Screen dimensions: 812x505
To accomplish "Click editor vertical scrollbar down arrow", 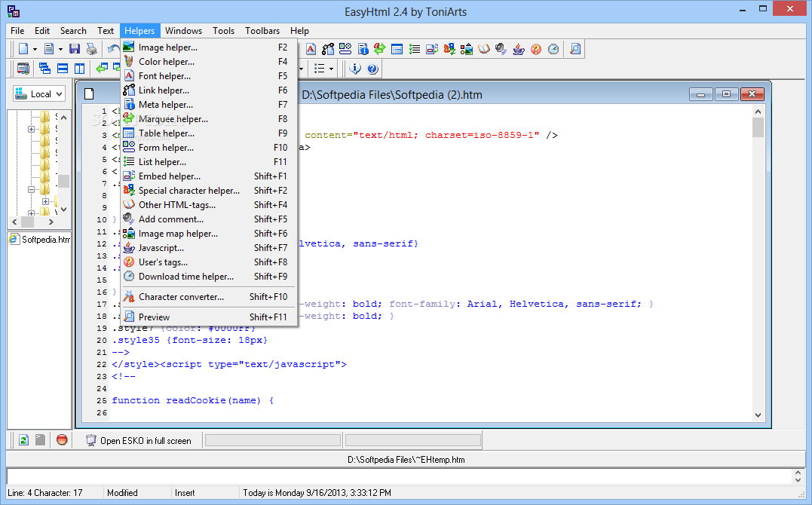I will pos(758,415).
